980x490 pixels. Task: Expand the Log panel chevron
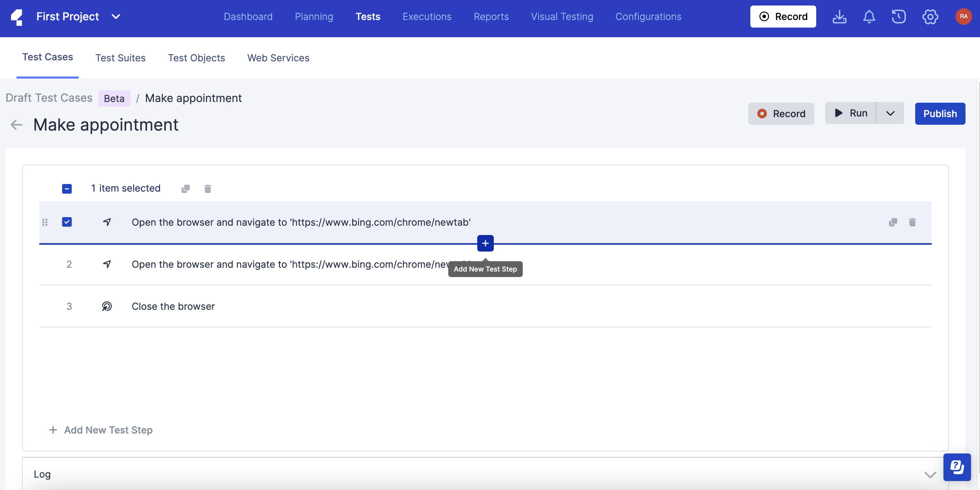930,474
